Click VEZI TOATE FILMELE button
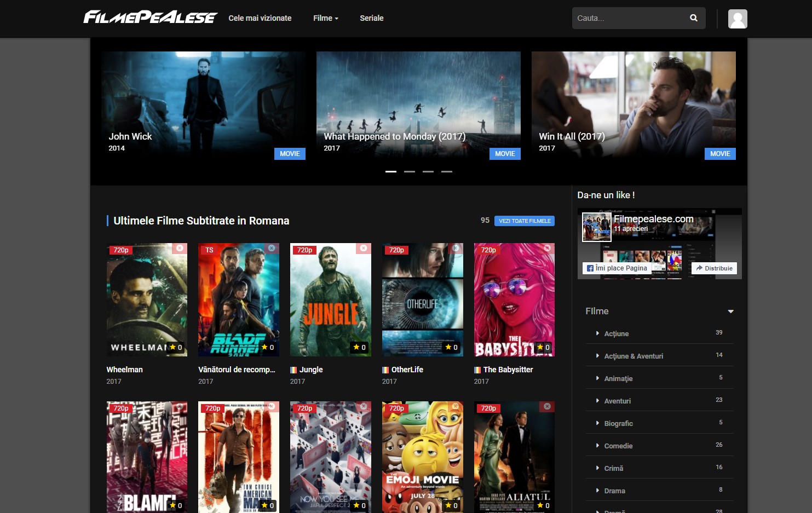 (525, 221)
